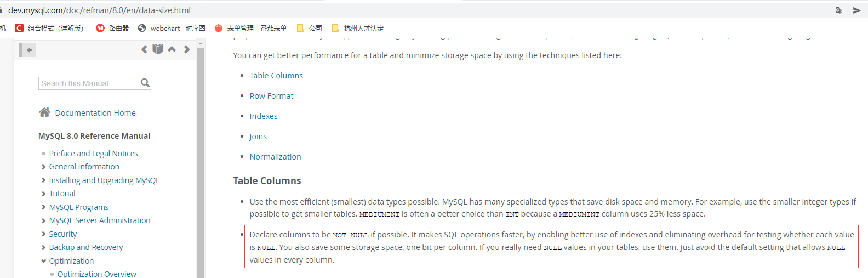Collapse the Optimization section
The height and width of the screenshot is (278, 868).
point(44,261)
